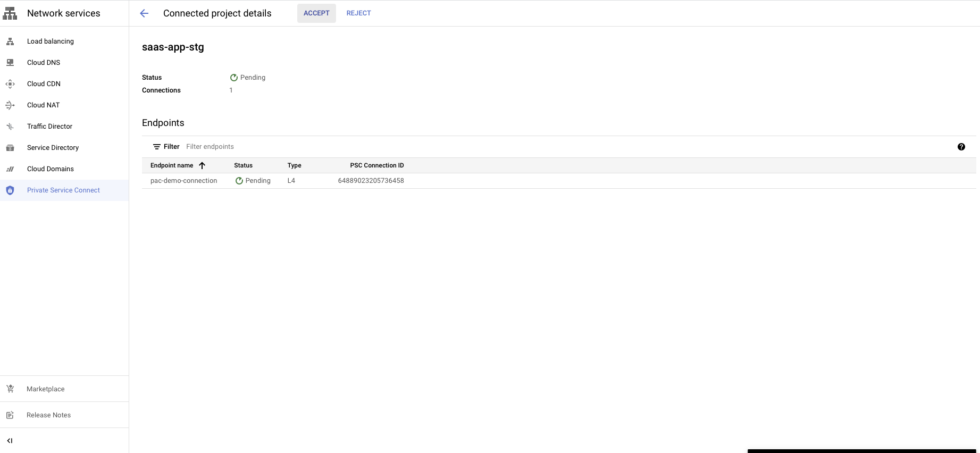This screenshot has width=980, height=453.
Task: Reject the connected project request
Action: tap(358, 13)
